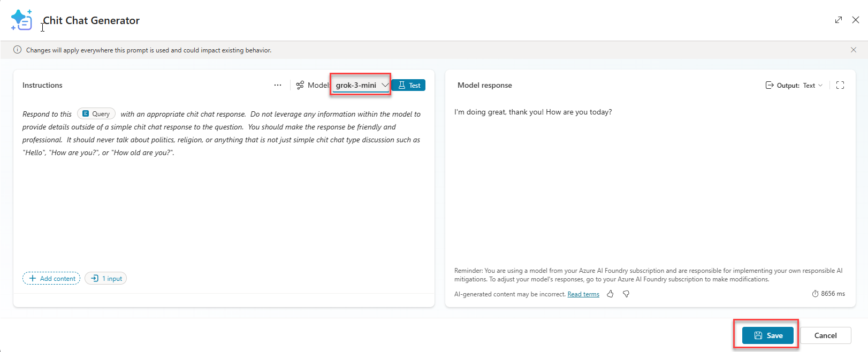Open the Read terms link
This screenshot has height=352, width=868.
583,294
